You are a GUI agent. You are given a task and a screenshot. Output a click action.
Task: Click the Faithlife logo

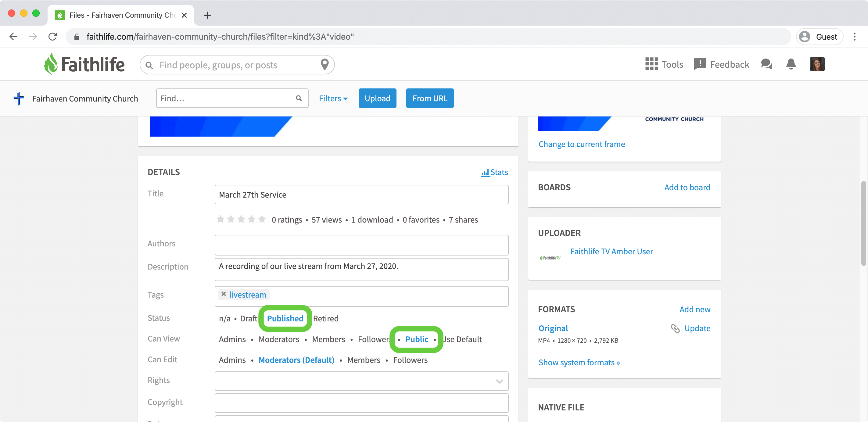click(x=84, y=64)
